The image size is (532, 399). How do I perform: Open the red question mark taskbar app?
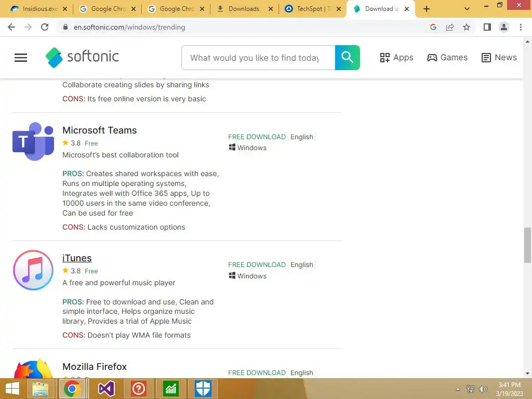(138, 389)
